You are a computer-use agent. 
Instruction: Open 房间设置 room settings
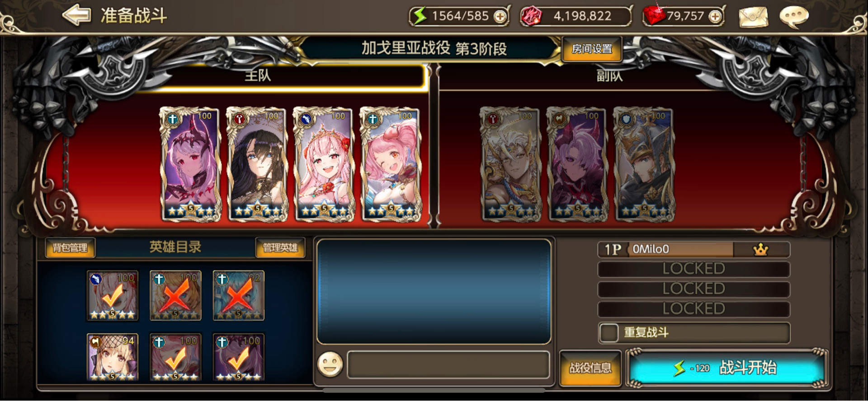pos(592,49)
